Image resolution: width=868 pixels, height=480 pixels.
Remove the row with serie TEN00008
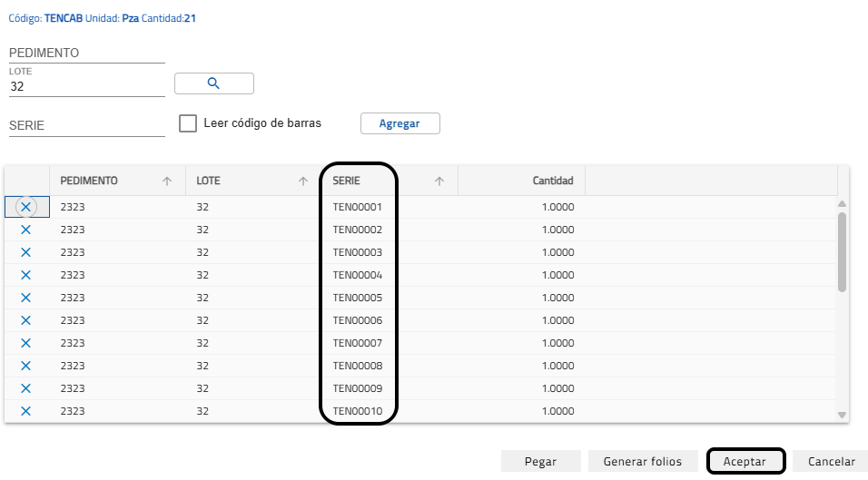[x=25, y=366]
